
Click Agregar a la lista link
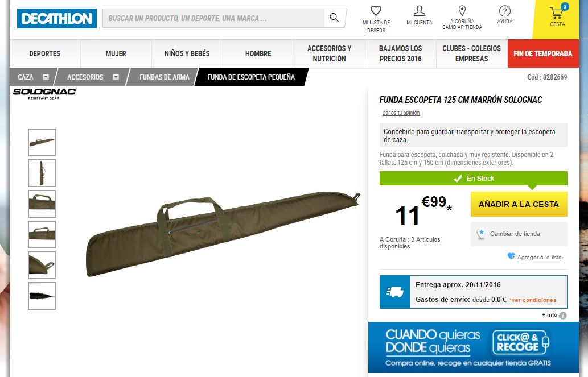pyautogui.click(x=539, y=258)
